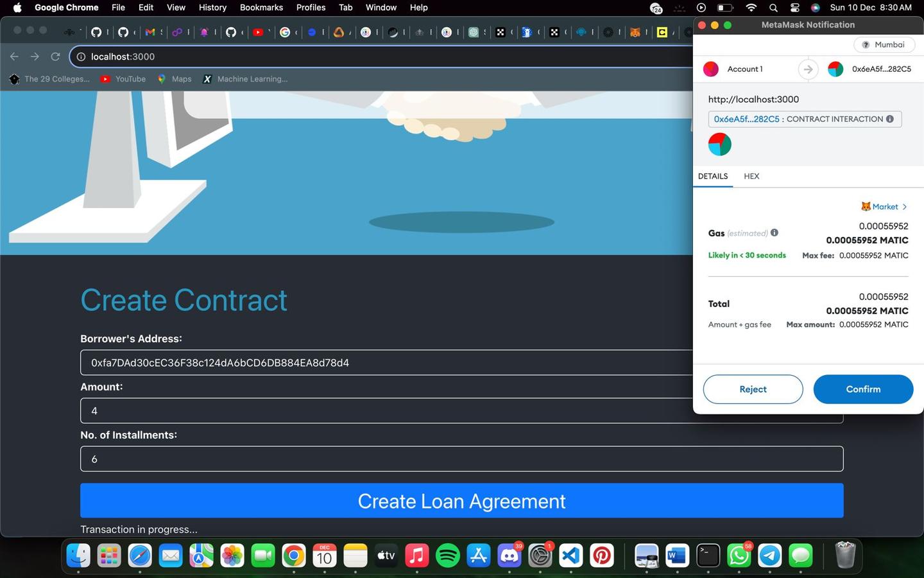This screenshot has width=924, height=578.
Task: Open The 29 Colleges bookmark
Action: coord(50,79)
